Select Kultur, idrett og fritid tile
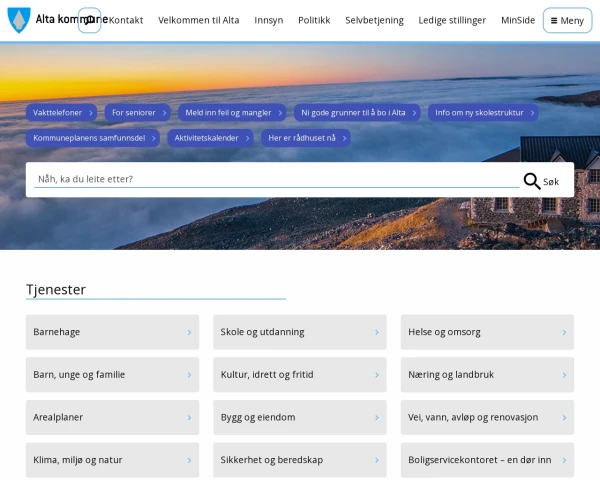 pyautogui.click(x=300, y=374)
